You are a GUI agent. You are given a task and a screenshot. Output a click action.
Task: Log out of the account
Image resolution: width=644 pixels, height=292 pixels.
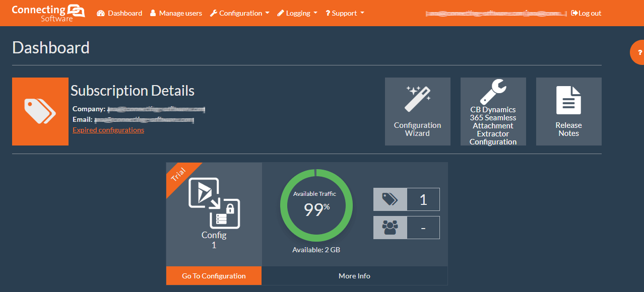pos(586,13)
